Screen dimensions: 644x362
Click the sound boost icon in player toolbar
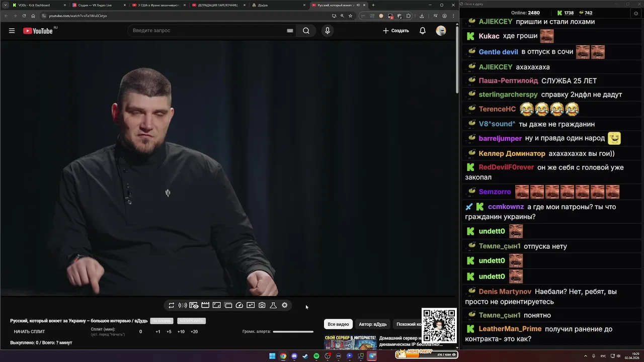183,305
